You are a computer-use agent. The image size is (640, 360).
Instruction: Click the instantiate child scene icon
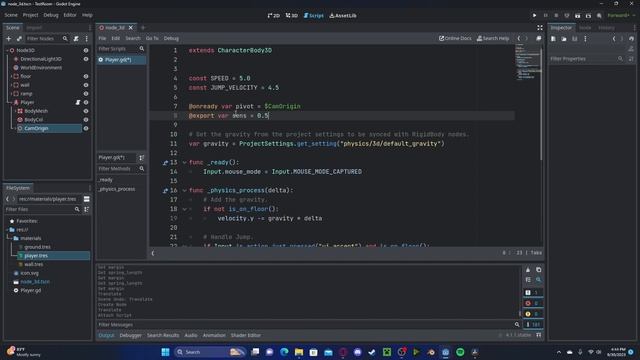pyautogui.click(x=19, y=38)
